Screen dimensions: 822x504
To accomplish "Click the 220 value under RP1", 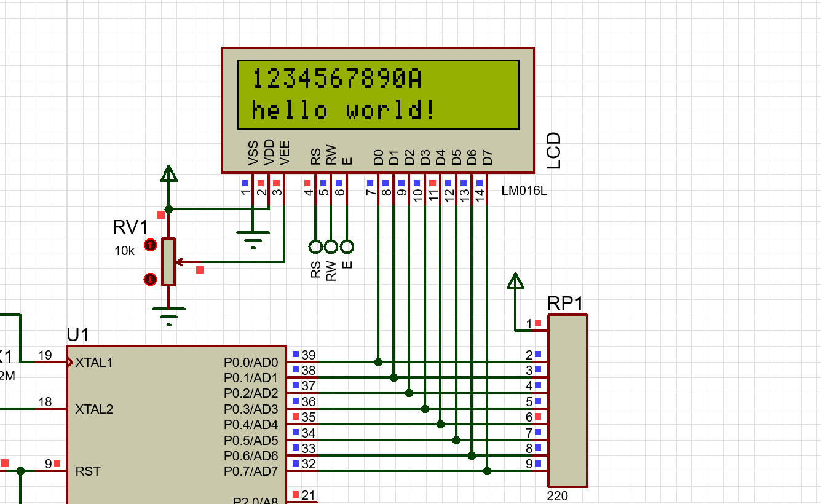I will click(558, 496).
